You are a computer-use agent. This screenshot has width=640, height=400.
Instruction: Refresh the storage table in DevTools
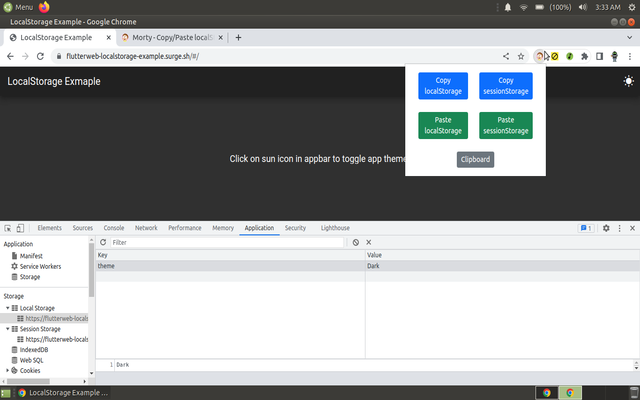pos(103,242)
